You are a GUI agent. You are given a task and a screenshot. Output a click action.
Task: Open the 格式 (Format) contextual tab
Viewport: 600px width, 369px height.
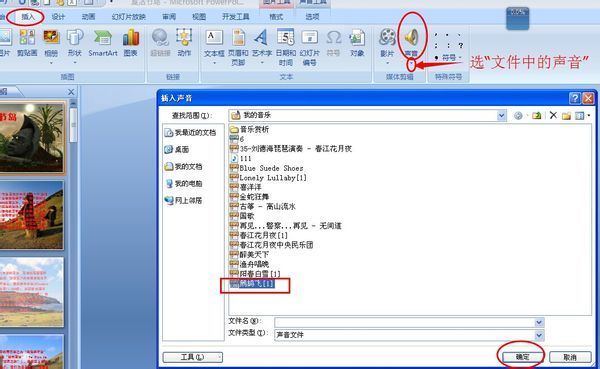tap(276, 17)
